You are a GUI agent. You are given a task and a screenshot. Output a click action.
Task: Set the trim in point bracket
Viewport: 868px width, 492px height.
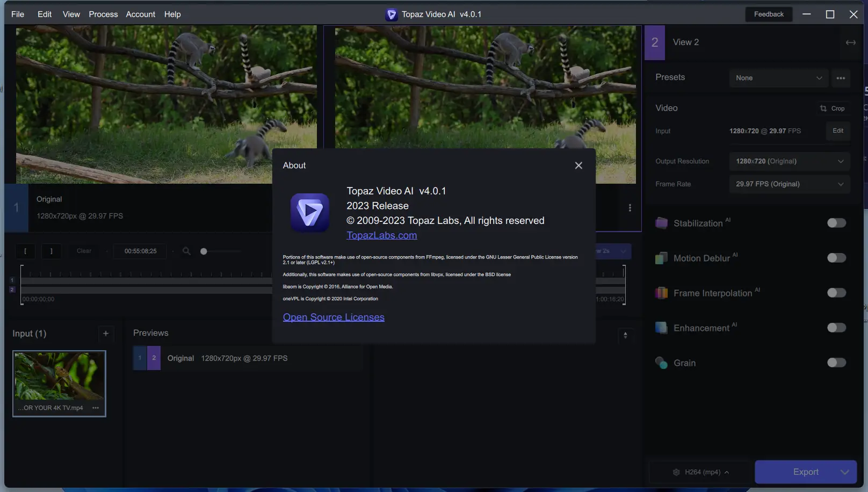point(25,251)
